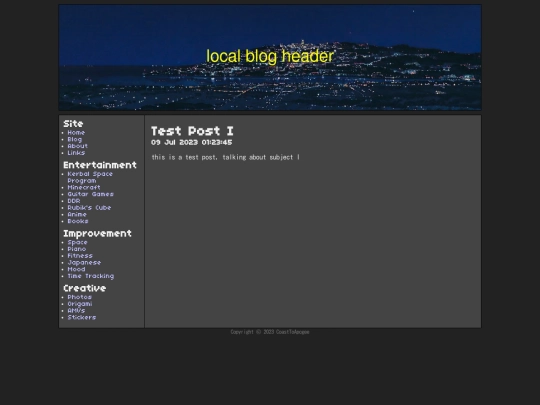Open the Origami link
This screenshot has height=405, width=540.
click(80, 304)
